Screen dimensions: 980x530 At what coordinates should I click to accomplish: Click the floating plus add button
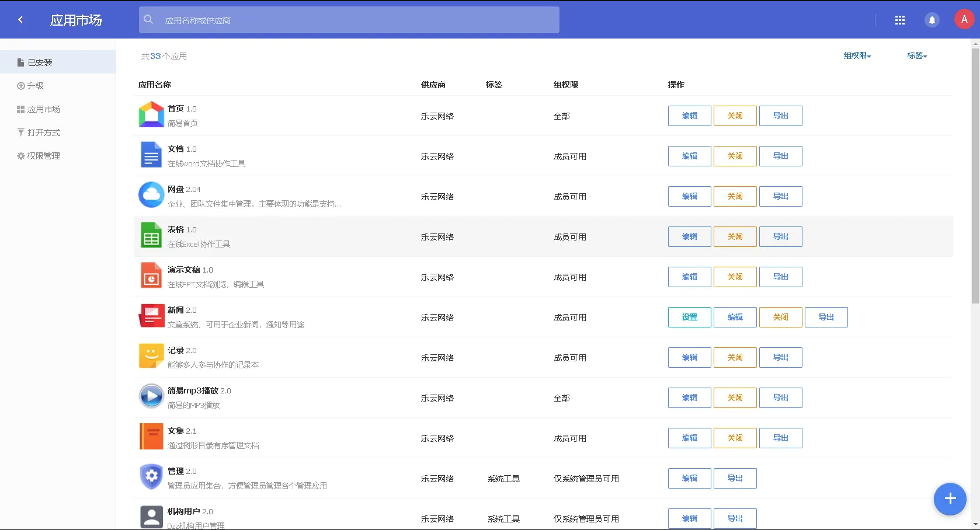pos(950,499)
